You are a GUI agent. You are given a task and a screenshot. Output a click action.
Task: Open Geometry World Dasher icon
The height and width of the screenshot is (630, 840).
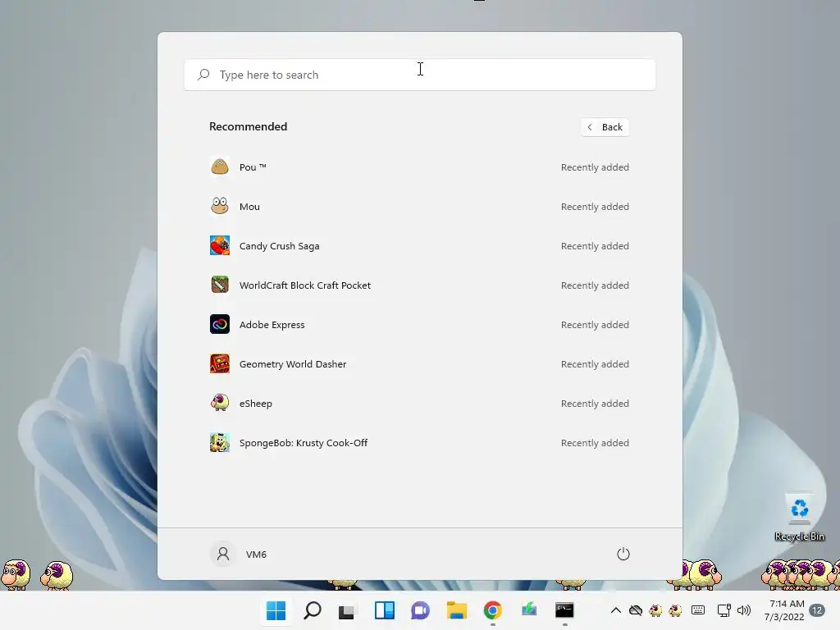[220, 363]
